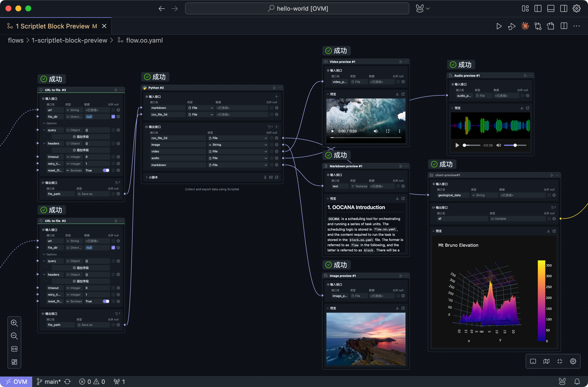Open chart-preview#1 preview in new window
Viewport: 588px width, 387px height.
(554, 231)
